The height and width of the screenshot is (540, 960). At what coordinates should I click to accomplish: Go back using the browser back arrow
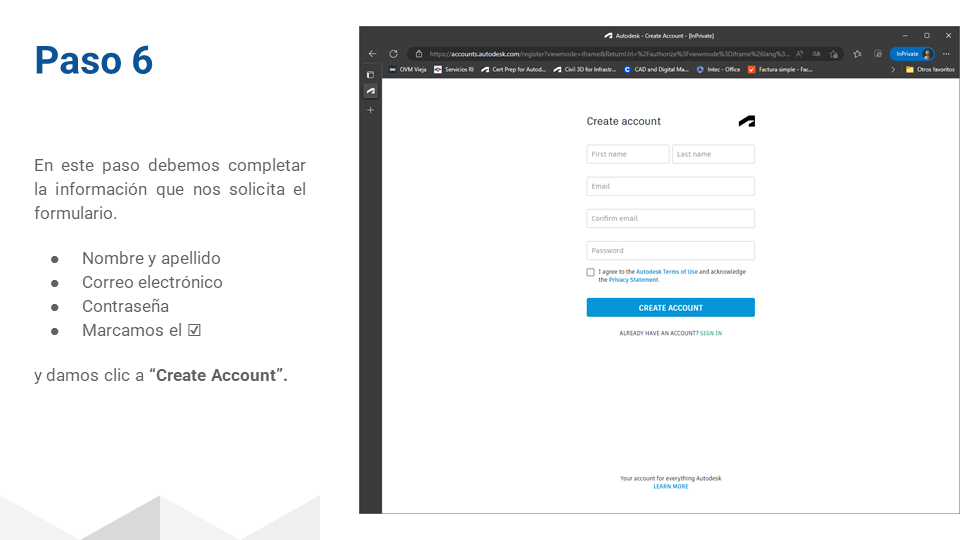[372, 54]
